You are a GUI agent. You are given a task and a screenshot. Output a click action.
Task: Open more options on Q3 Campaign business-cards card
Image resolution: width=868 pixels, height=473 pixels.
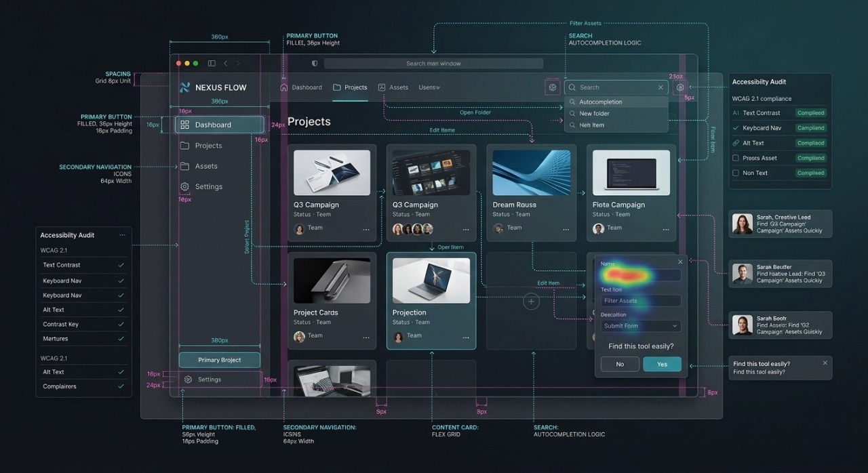point(366,230)
